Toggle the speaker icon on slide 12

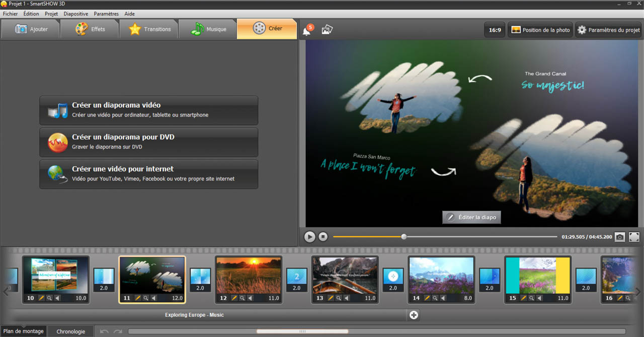click(x=251, y=298)
